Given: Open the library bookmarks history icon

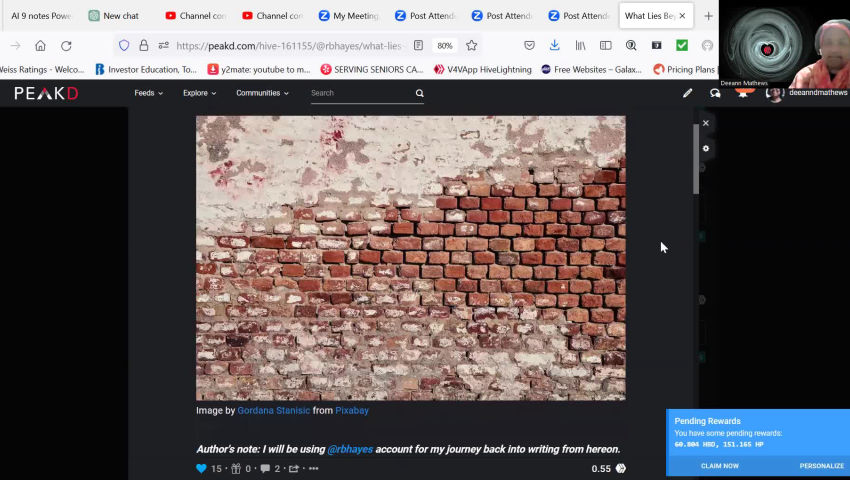Looking at the screenshot, I should (x=580, y=46).
